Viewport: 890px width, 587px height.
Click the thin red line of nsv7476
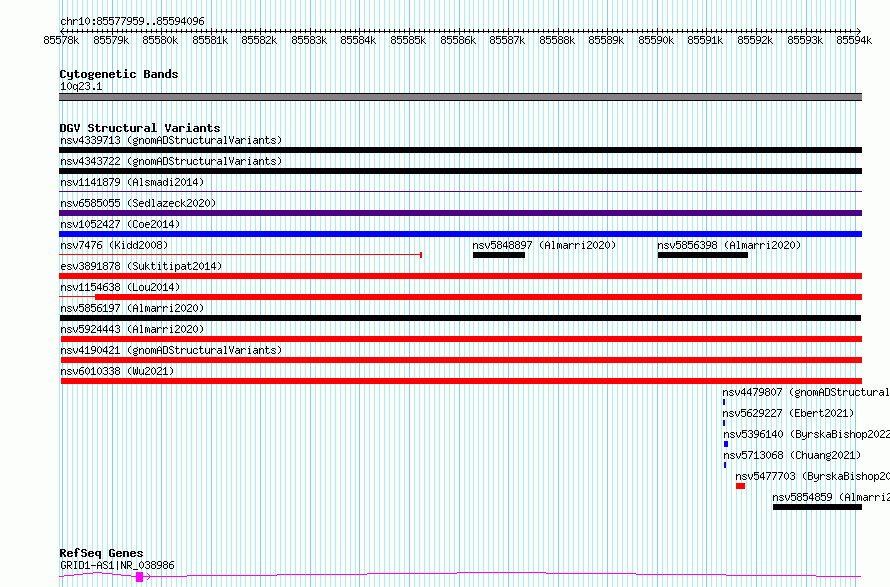click(x=240, y=255)
